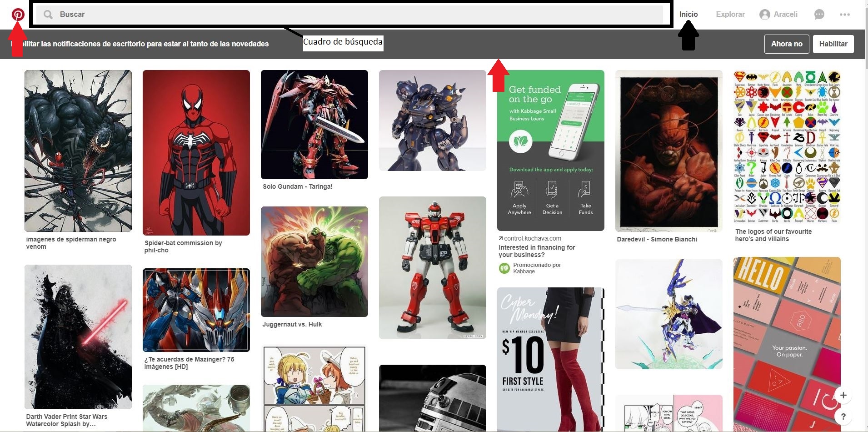Open the Mazinger robots pin image
Viewport: 868px width, 432px height.
click(x=196, y=310)
